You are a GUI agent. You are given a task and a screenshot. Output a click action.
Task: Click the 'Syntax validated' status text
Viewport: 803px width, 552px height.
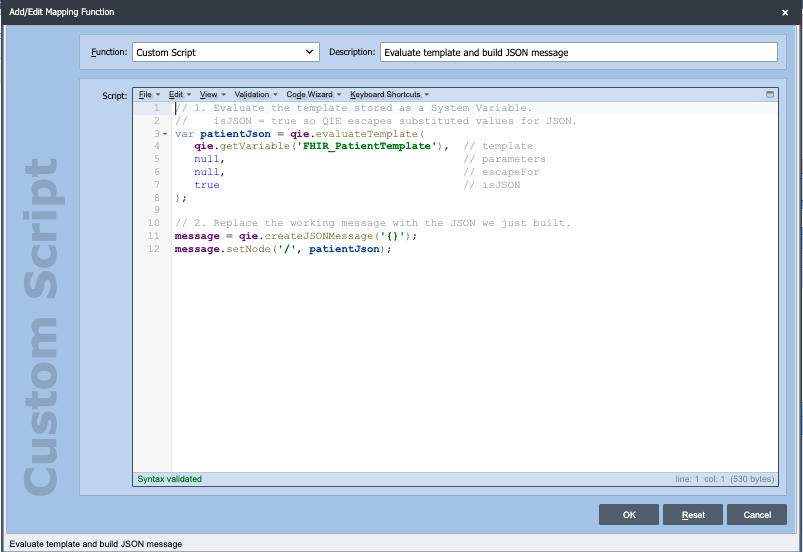point(170,479)
